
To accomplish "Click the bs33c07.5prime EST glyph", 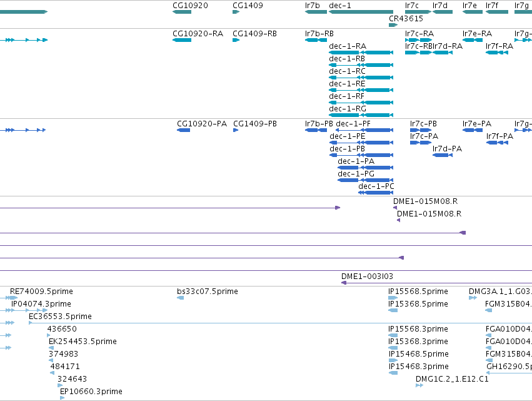I will pos(181,298).
